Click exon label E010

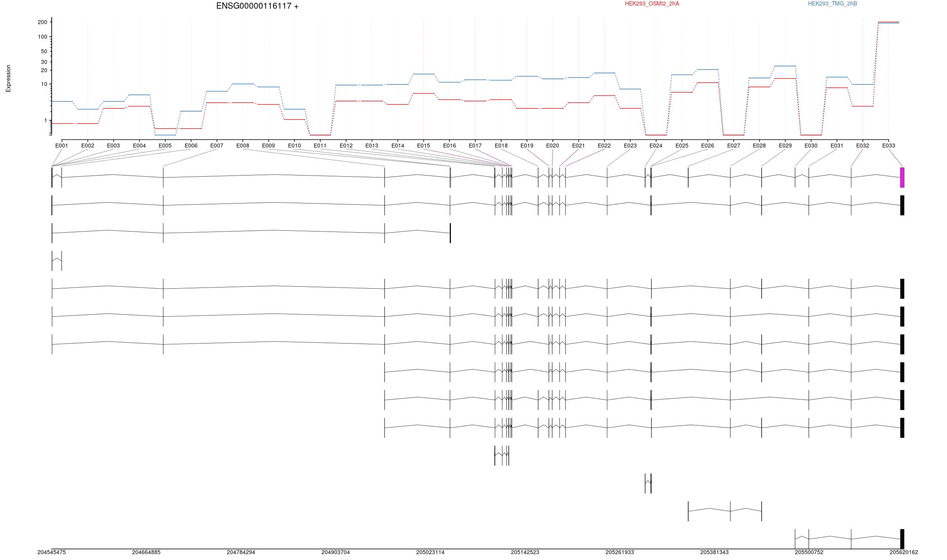pyautogui.click(x=294, y=146)
